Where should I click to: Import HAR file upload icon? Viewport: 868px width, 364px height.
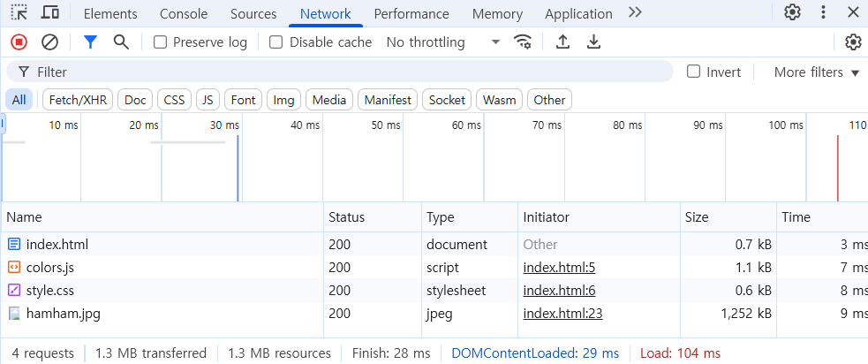point(562,42)
